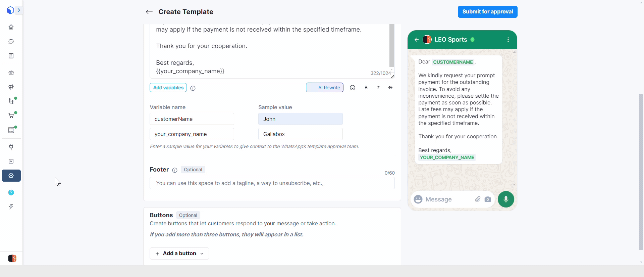The width and height of the screenshot is (644, 277).
Task: Open the emoji picker in editor toolbar
Action: (353, 88)
